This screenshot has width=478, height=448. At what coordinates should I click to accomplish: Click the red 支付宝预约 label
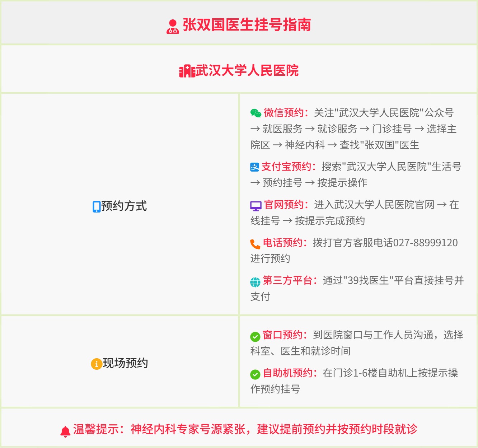(289, 167)
